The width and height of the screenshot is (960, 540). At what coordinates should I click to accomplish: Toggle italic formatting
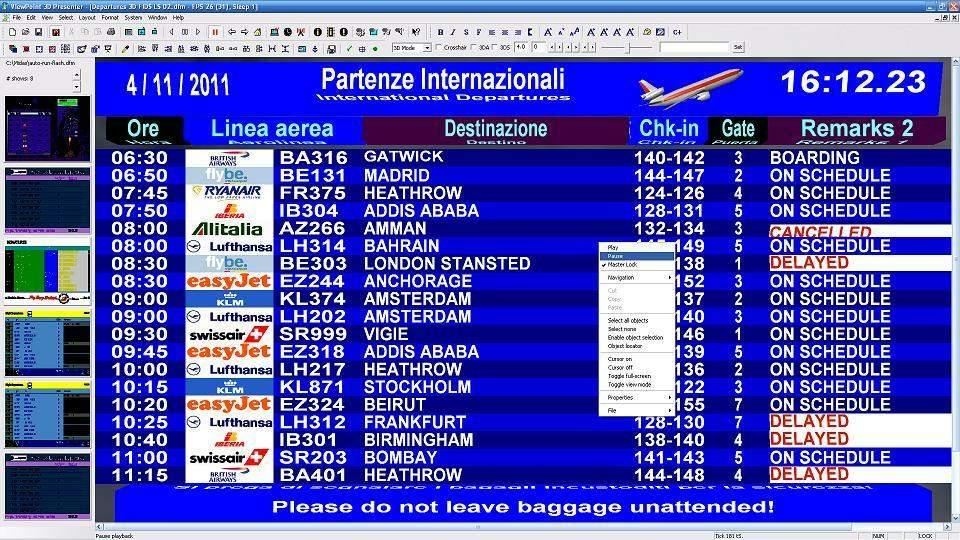point(453,32)
